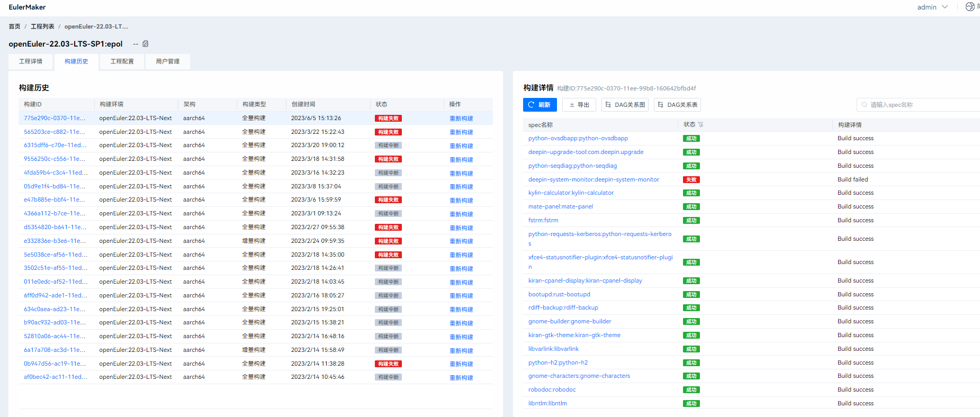This screenshot has height=417, width=980.
Task: Click the refresh icon in 刷新 button
Action: click(531, 105)
